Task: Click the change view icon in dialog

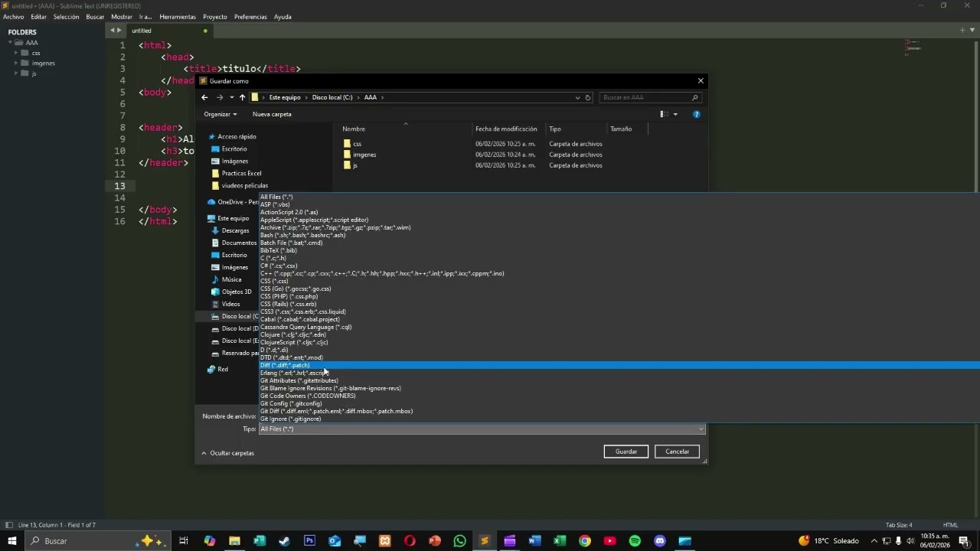Action: click(664, 114)
